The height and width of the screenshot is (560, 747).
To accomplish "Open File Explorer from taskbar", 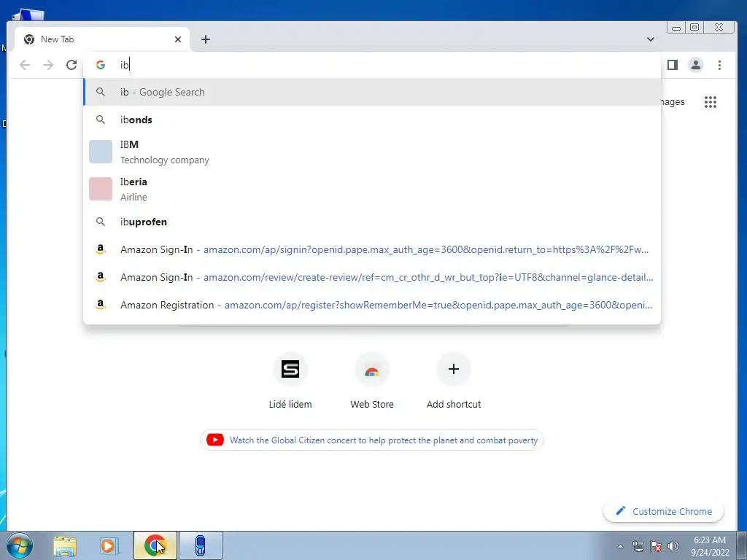I will click(x=65, y=545).
